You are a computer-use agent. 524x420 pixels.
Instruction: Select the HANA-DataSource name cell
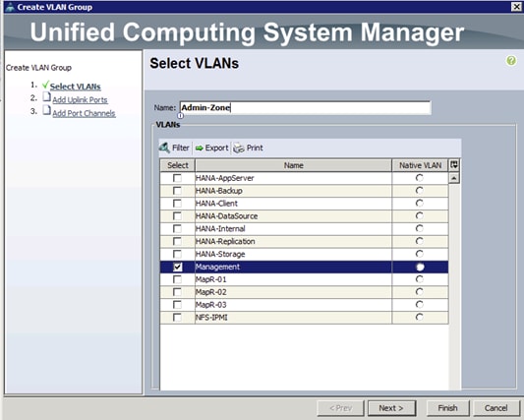tap(293, 216)
